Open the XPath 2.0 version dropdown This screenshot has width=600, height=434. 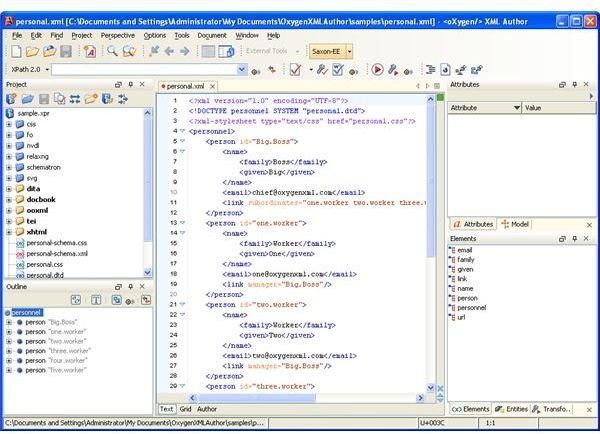[47, 70]
